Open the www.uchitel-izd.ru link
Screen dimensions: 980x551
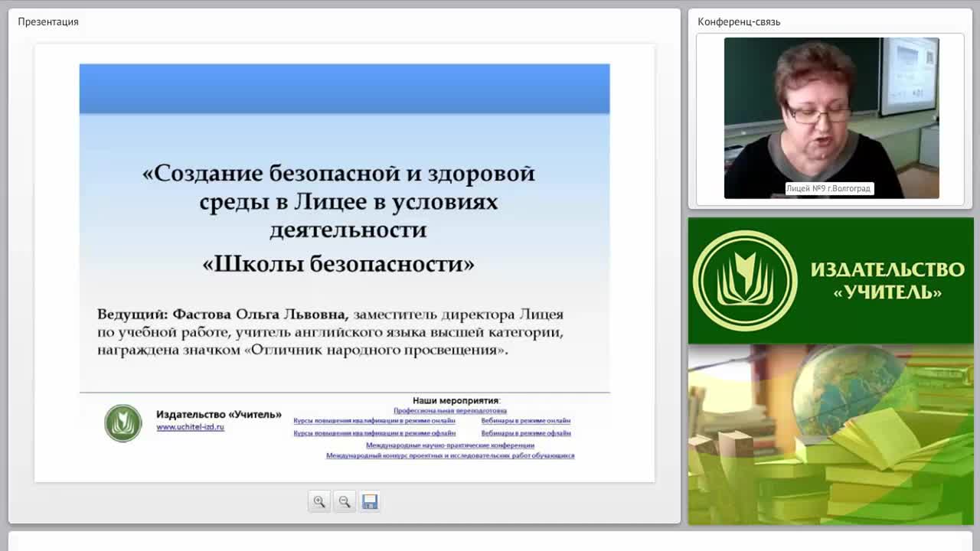[191, 427]
